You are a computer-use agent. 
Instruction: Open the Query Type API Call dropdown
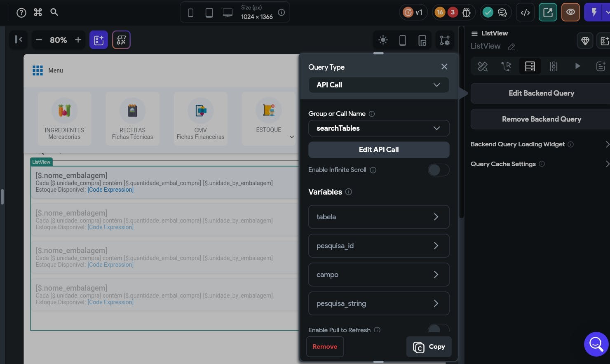[x=379, y=85]
